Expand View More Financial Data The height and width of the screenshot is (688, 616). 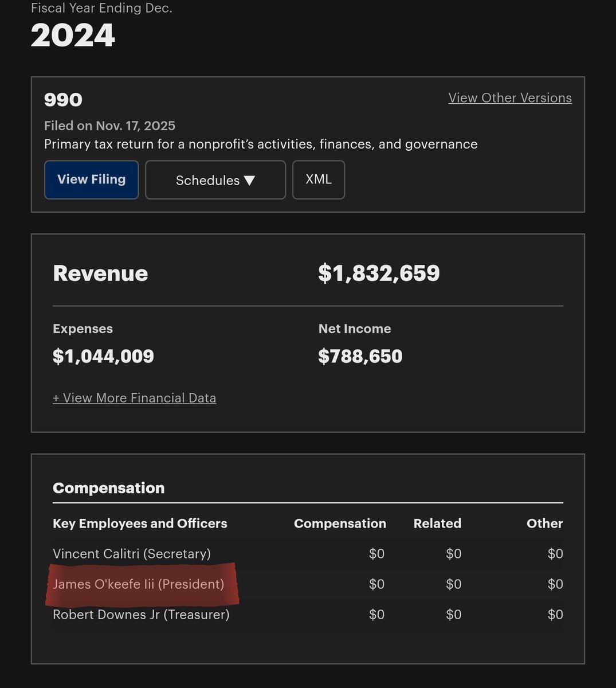coord(134,398)
